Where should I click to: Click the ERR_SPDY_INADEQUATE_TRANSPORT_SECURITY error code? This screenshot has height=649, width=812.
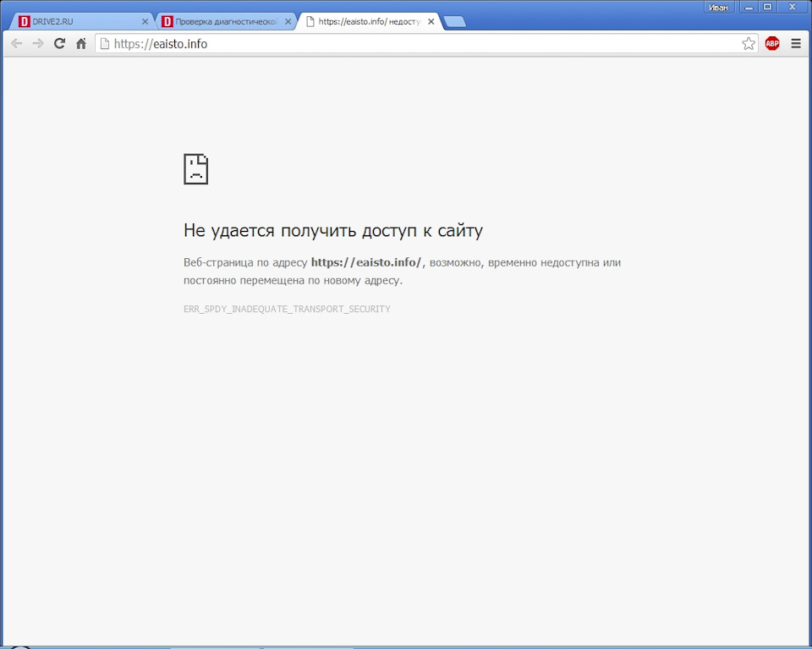tap(287, 310)
